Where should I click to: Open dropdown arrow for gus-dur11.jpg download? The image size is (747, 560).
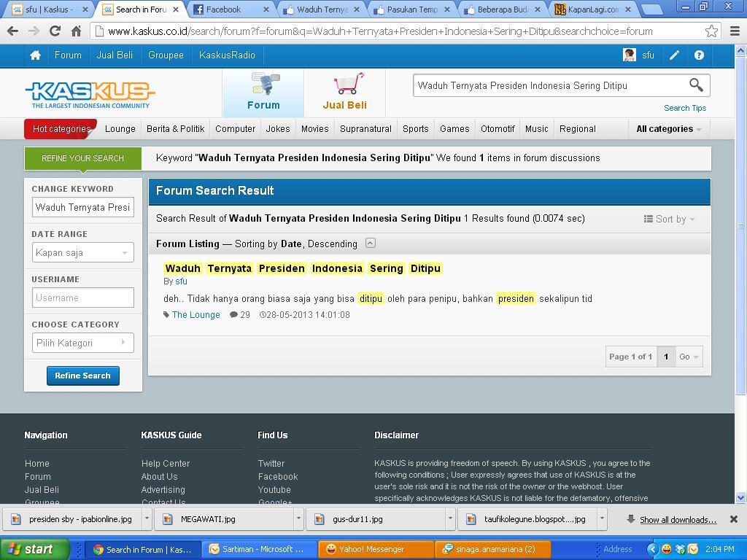tap(450, 519)
